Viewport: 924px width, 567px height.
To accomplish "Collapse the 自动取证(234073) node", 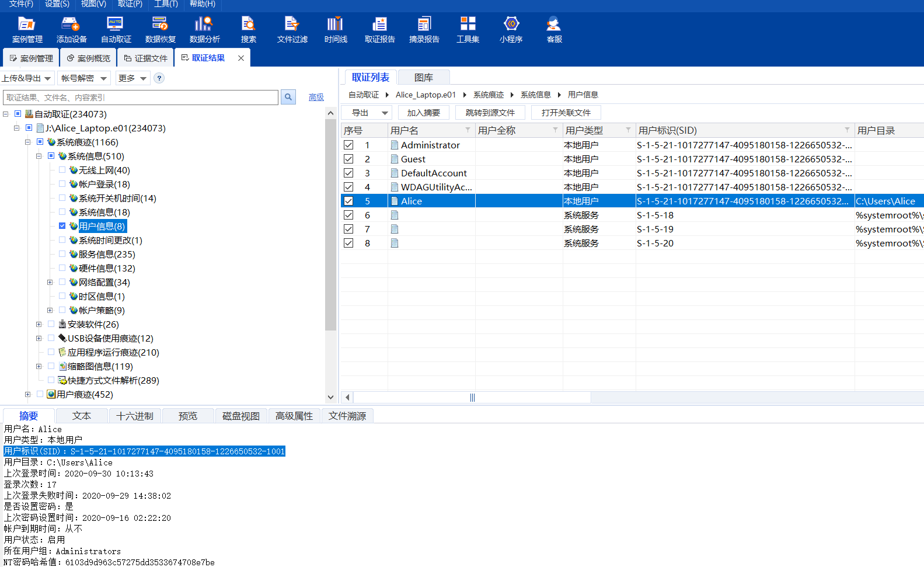I will coord(6,114).
